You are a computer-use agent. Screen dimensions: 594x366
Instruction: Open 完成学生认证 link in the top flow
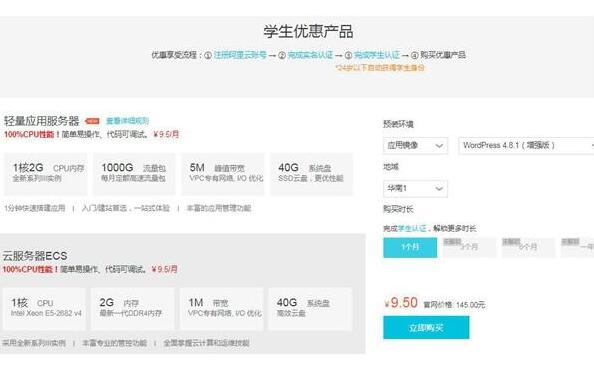click(x=377, y=55)
